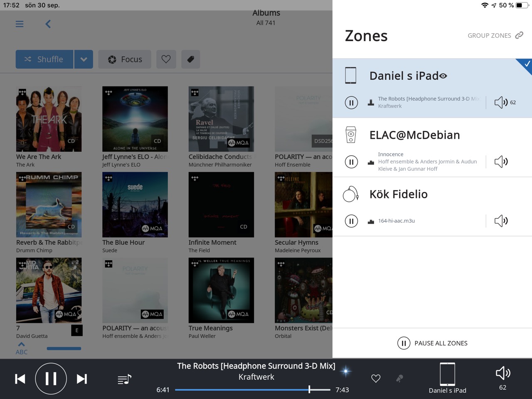Toggle favorite heart for current track

coord(376,379)
